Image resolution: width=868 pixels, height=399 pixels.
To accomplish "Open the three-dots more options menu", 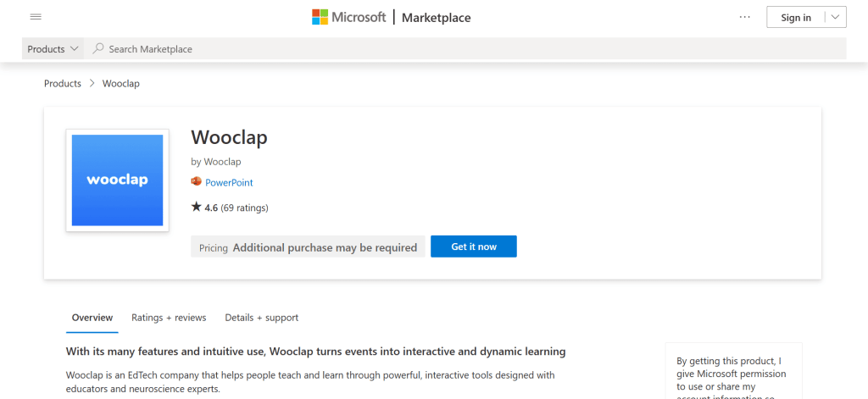I will [745, 17].
